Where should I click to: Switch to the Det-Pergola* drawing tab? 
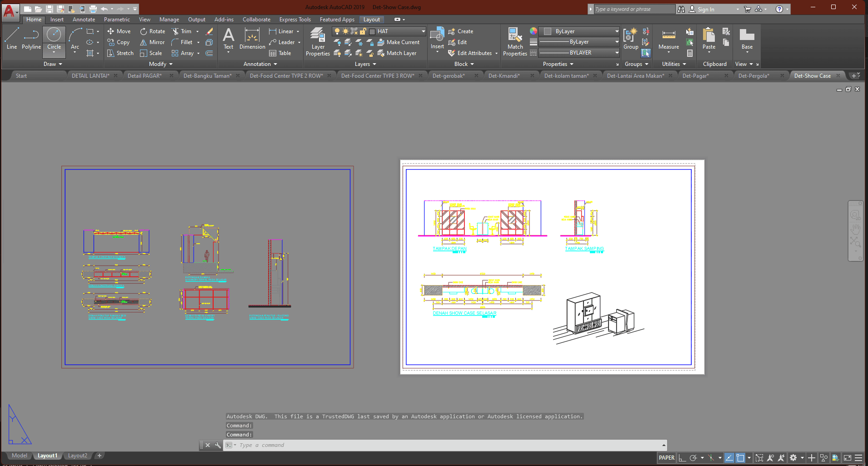pos(753,76)
